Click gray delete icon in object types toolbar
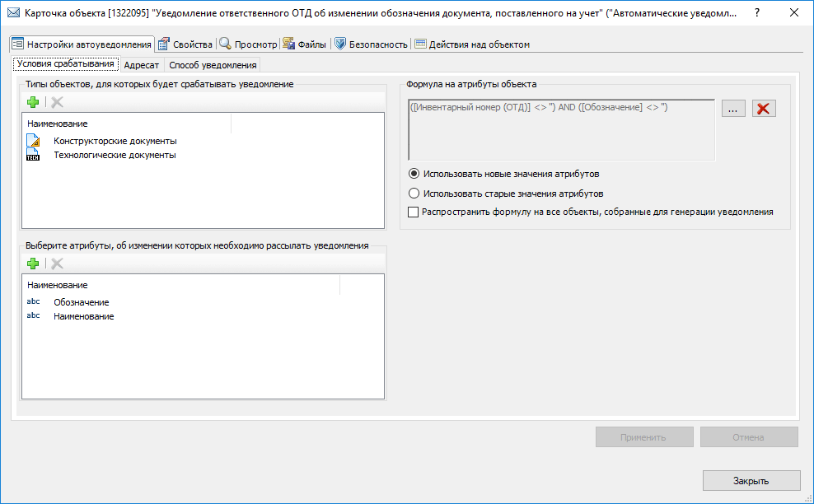This screenshot has height=504, width=814. (x=57, y=102)
